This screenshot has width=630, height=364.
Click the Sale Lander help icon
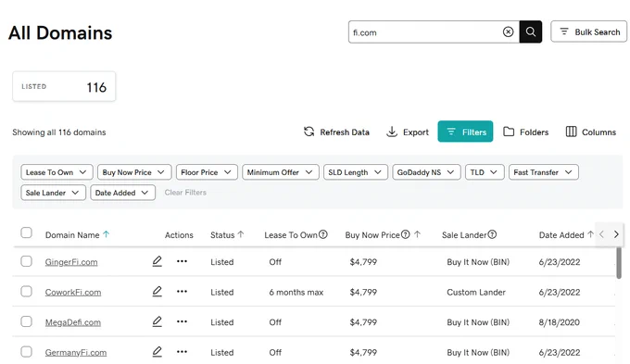click(492, 234)
